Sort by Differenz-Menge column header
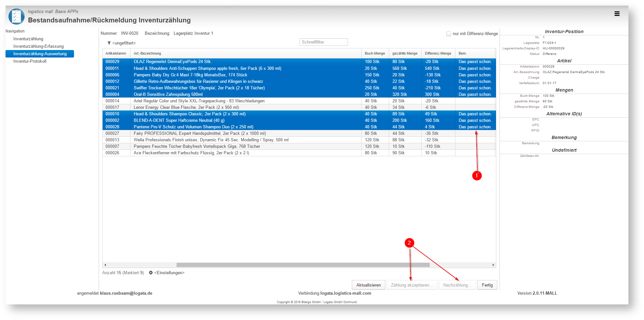Viewport: 644px width, 320px height. coord(438,53)
